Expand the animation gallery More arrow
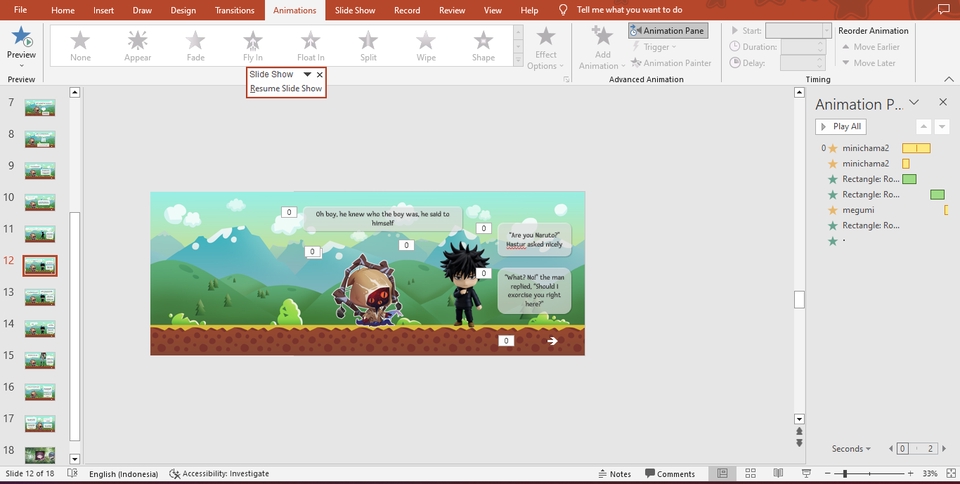 518,61
